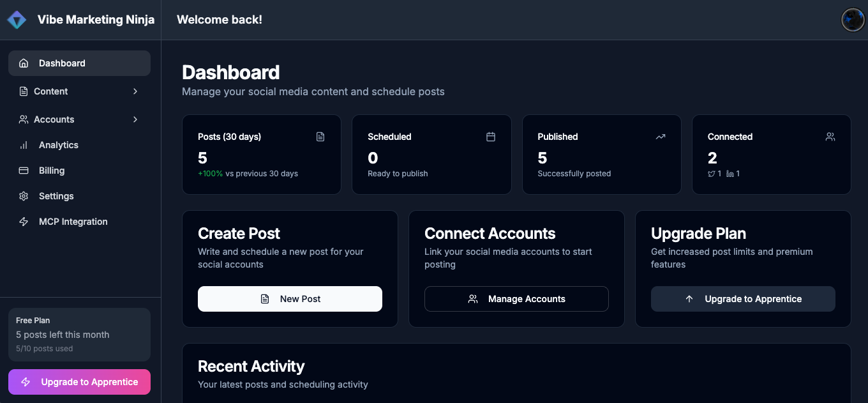This screenshot has width=868, height=403.
Task: Click the LinkedIn icon in Connected card
Action: point(730,174)
